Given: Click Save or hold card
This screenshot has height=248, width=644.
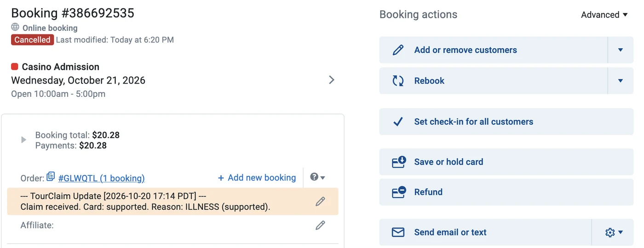Looking at the screenshot, I should click(x=506, y=162).
